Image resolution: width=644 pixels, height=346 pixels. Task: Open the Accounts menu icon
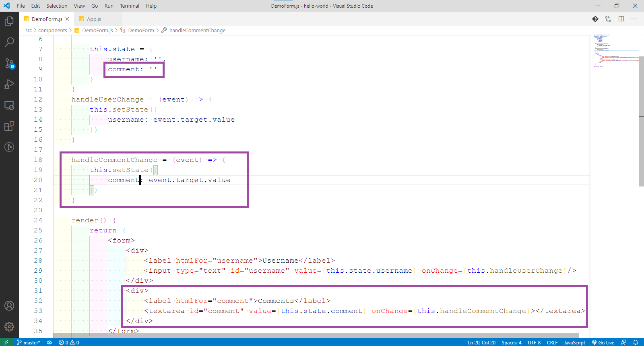pyautogui.click(x=9, y=306)
